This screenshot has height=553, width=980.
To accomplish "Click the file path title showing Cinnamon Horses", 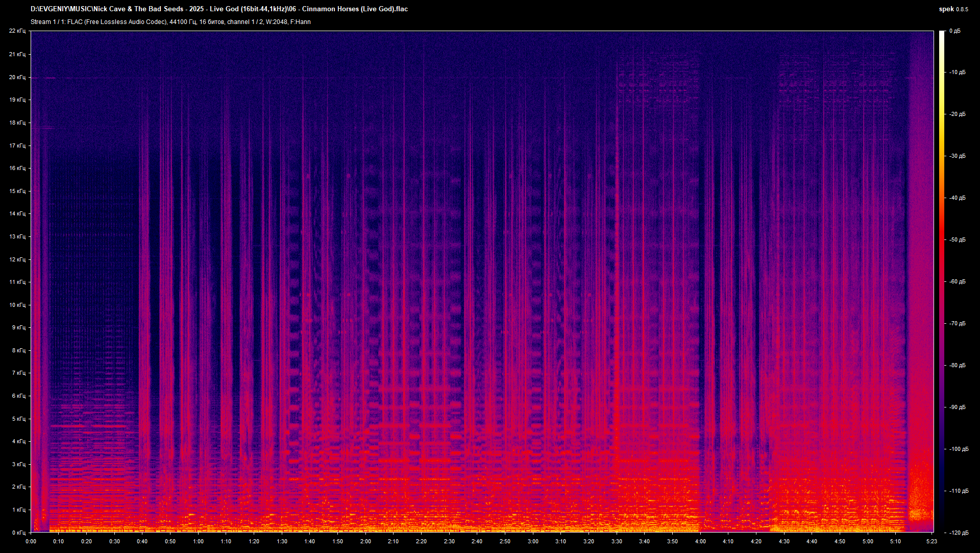I will pyautogui.click(x=219, y=9).
